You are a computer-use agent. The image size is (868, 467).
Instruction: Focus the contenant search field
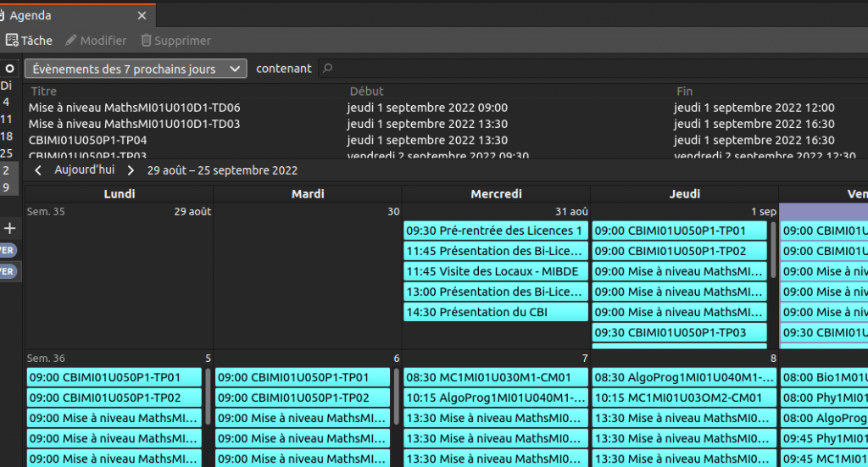point(593,69)
